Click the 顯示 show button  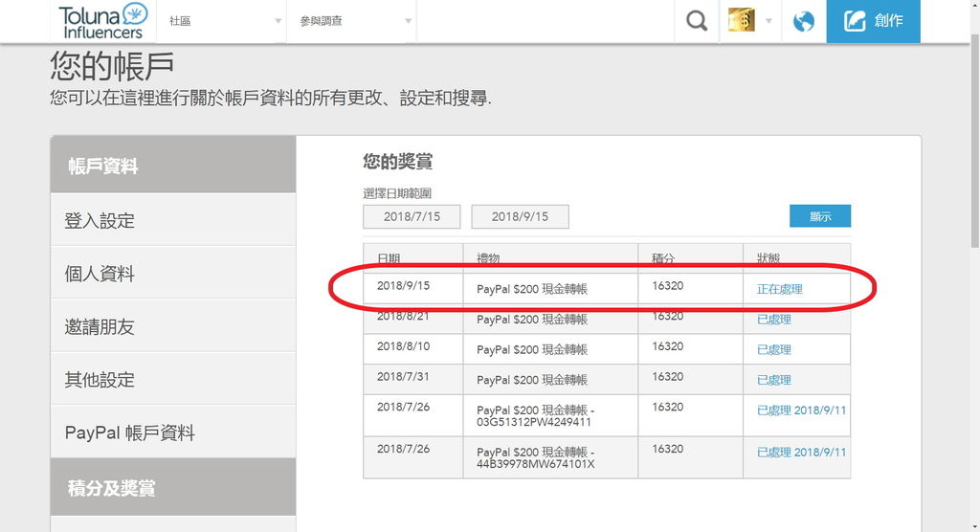(820, 216)
